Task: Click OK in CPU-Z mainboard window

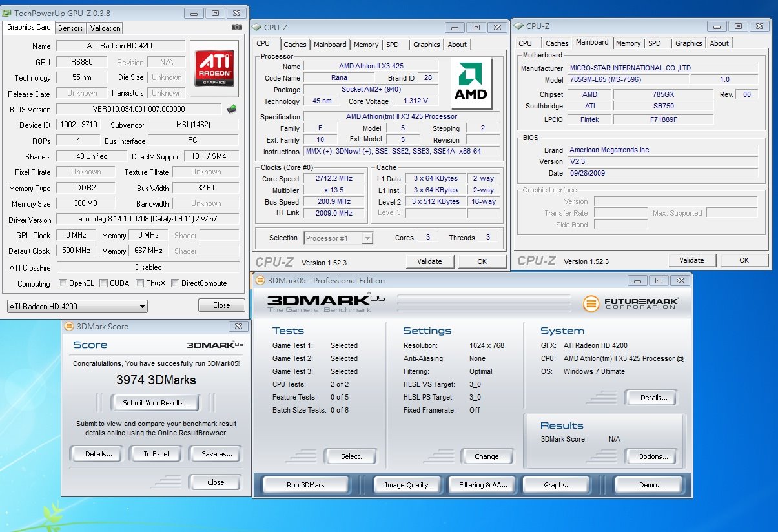Action: tap(744, 260)
